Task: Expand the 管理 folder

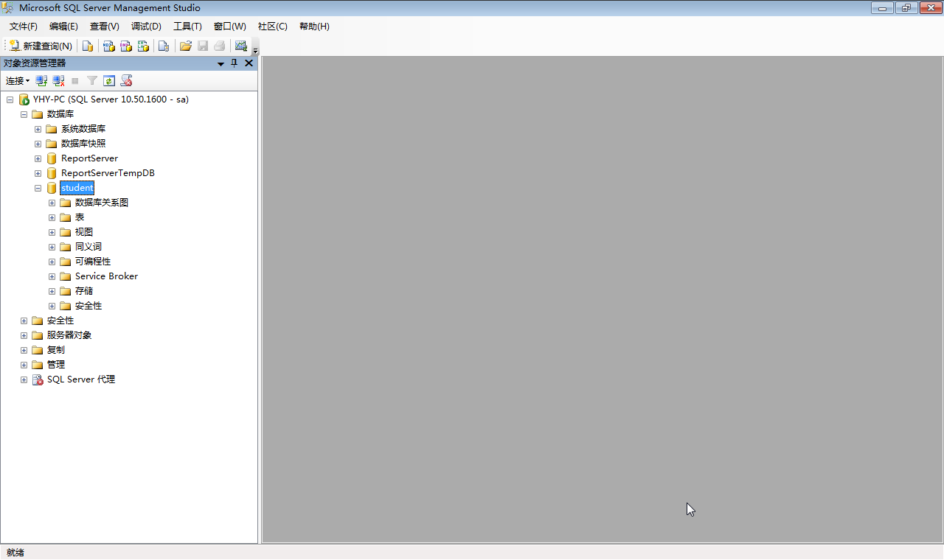Action: [x=24, y=365]
